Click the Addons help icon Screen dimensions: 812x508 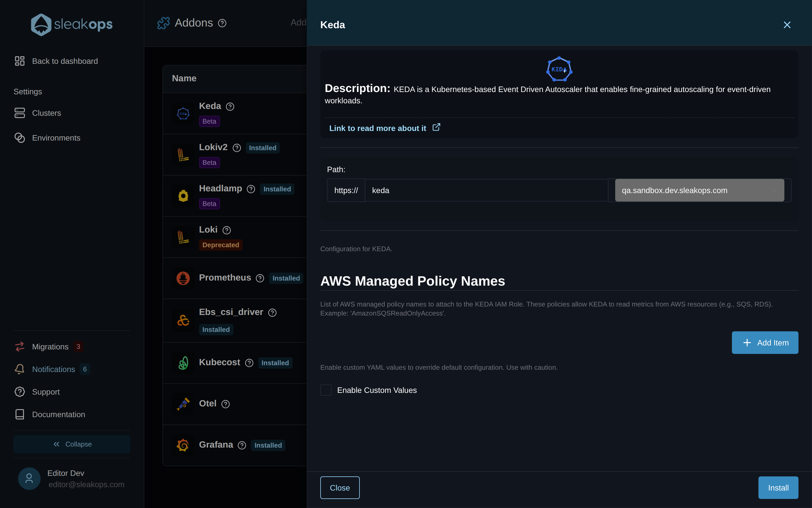(x=222, y=23)
